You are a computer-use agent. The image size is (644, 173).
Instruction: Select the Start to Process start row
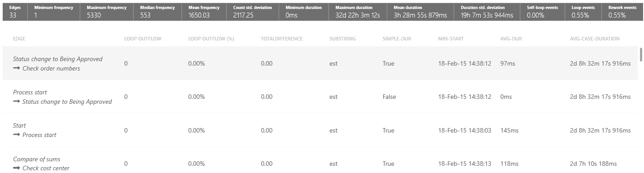(x=320, y=130)
